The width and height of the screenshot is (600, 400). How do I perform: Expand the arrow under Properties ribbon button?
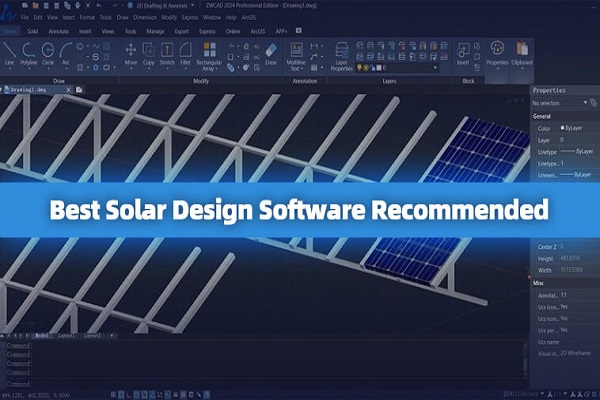pyautogui.click(x=497, y=69)
